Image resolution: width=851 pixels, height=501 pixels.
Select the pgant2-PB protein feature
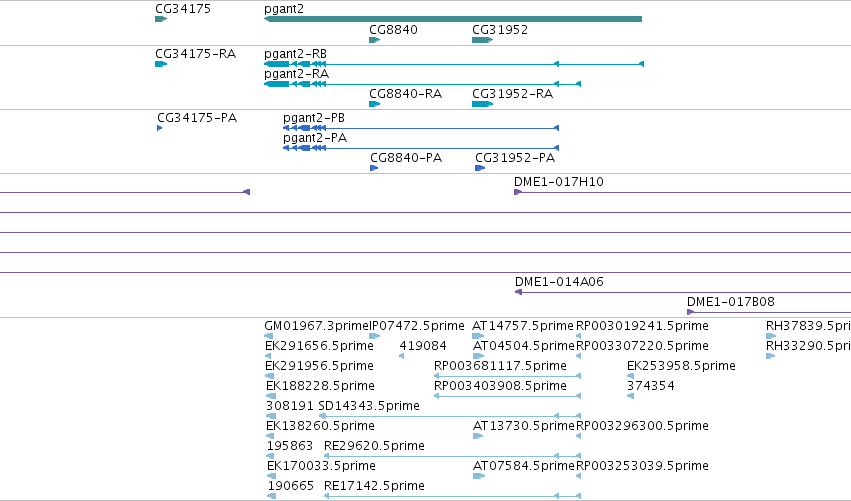click(421, 128)
